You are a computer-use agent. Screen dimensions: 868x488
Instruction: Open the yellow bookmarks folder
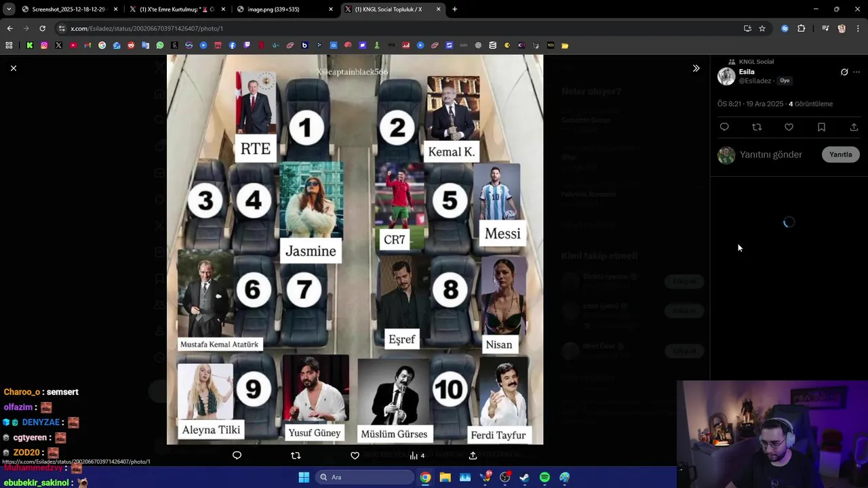(x=565, y=45)
